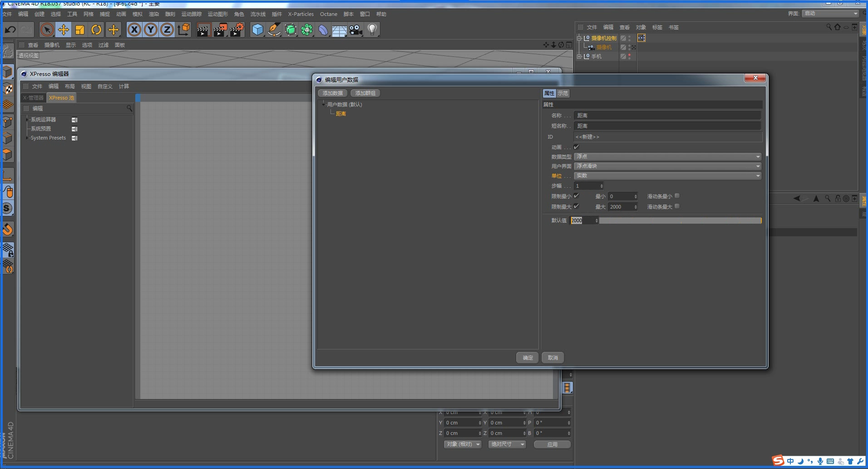The height and width of the screenshot is (469, 868).
Task: Click the 添加数据 button
Action: pyautogui.click(x=333, y=93)
